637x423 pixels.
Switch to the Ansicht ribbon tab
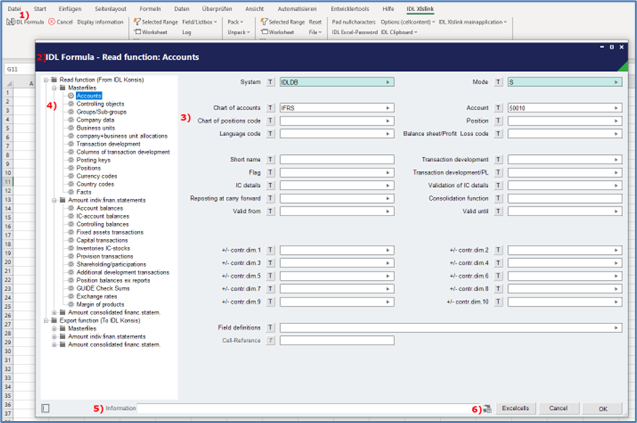tap(255, 9)
